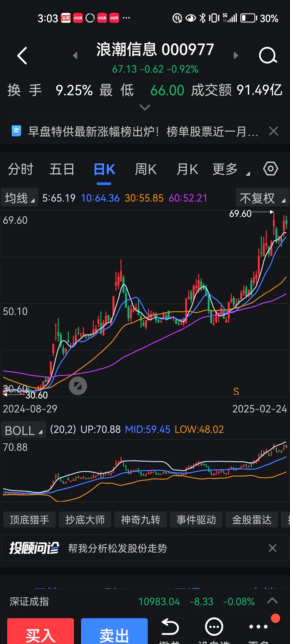Viewport: 290px width, 644px height.
Task: Tap the 10:64.36 moving average value
Action: pos(100,198)
